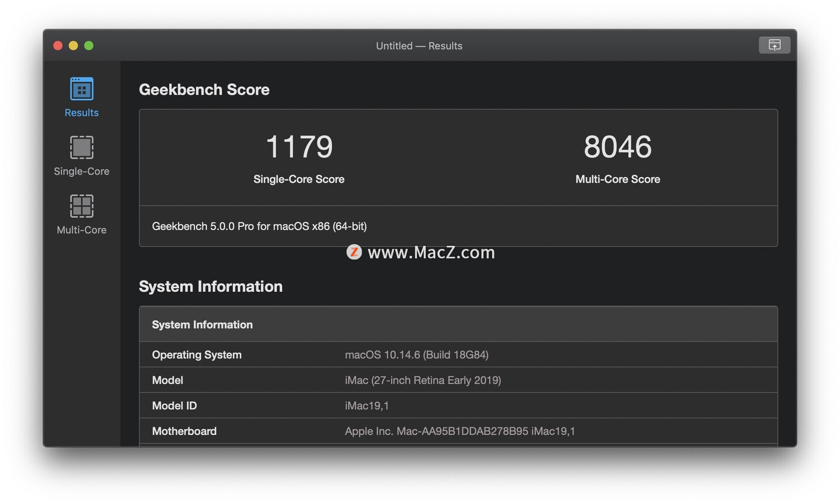Select the Single-Core sidebar icon
Screen dimensions: 840x504
click(81, 147)
